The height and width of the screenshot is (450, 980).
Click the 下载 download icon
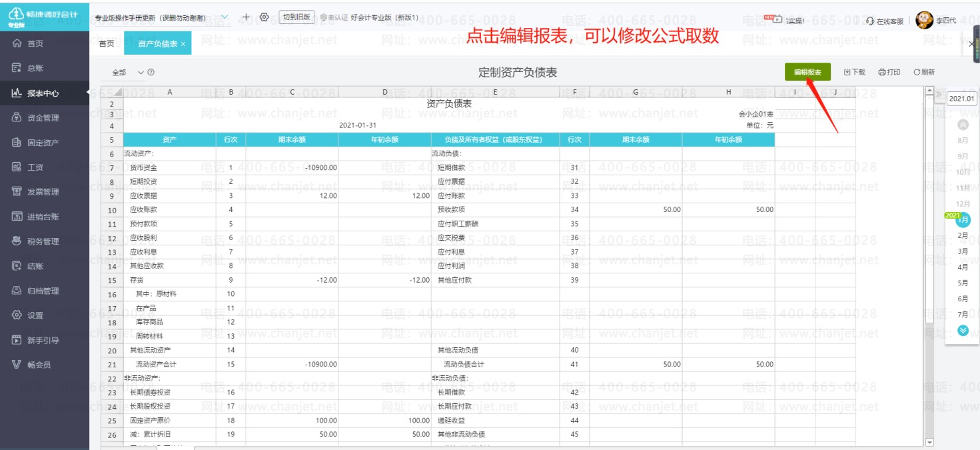click(x=847, y=72)
